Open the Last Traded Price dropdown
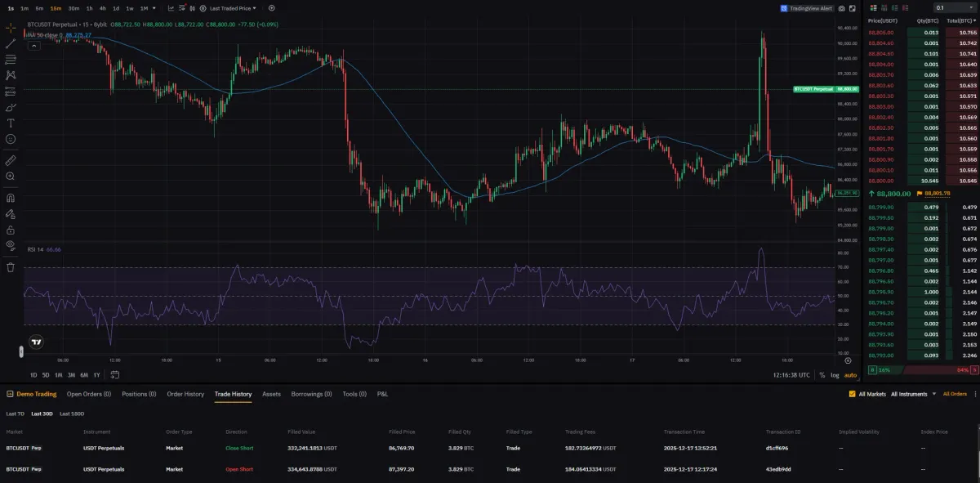The image size is (980, 483). [233, 8]
